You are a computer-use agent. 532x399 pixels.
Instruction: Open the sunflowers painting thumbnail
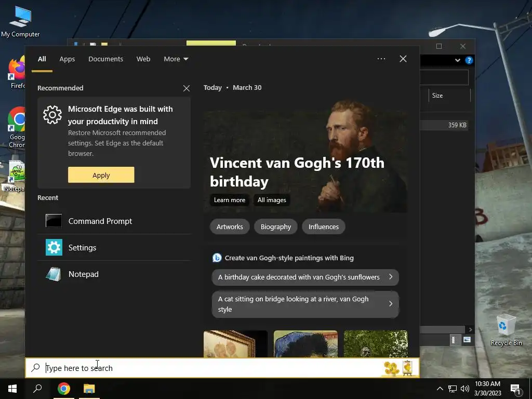(x=235, y=344)
